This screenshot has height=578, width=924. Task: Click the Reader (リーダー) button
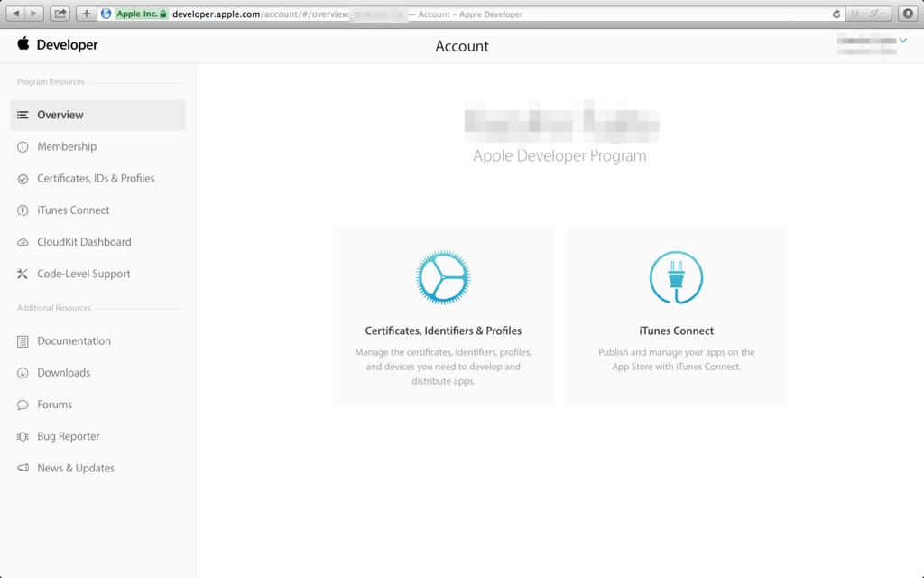click(x=869, y=14)
